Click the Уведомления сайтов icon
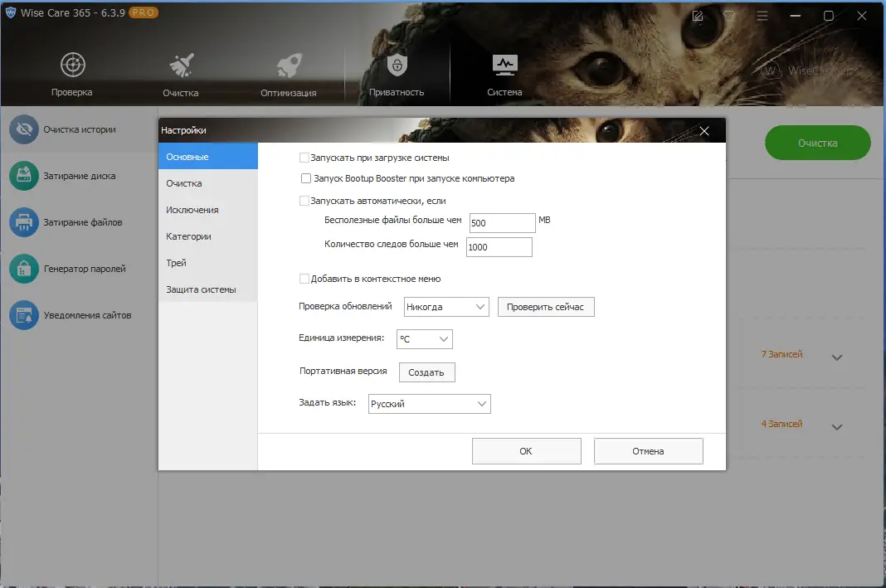The width and height of the screenshot is (886, 588). pos(24,314)
